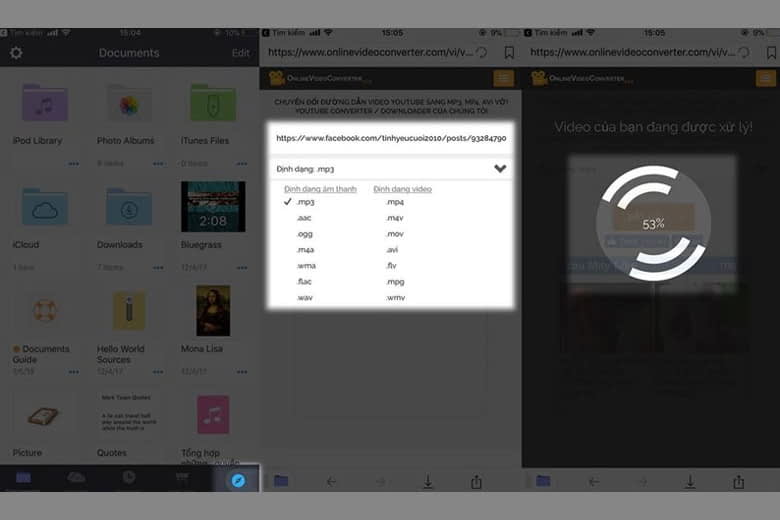Open files folder in middle browser toolbar
The height and width of the screenshot is (520, 780).
(281, 481)
